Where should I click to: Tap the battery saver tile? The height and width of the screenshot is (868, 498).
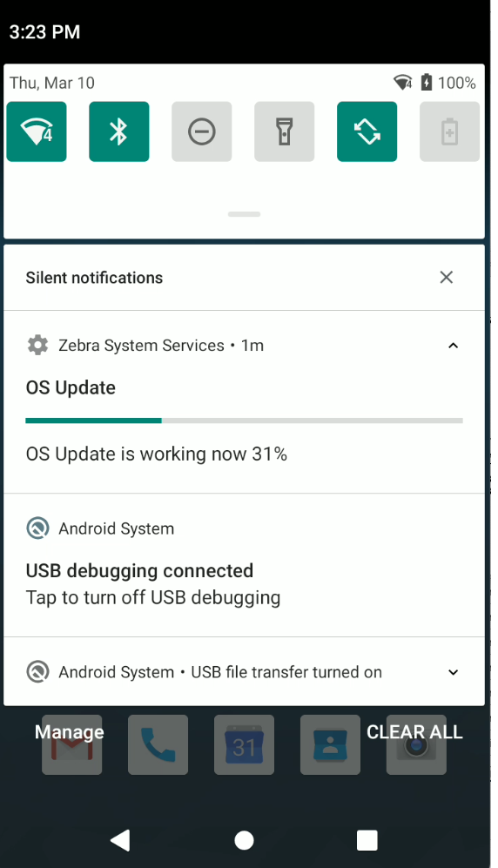tap(449, 131)
